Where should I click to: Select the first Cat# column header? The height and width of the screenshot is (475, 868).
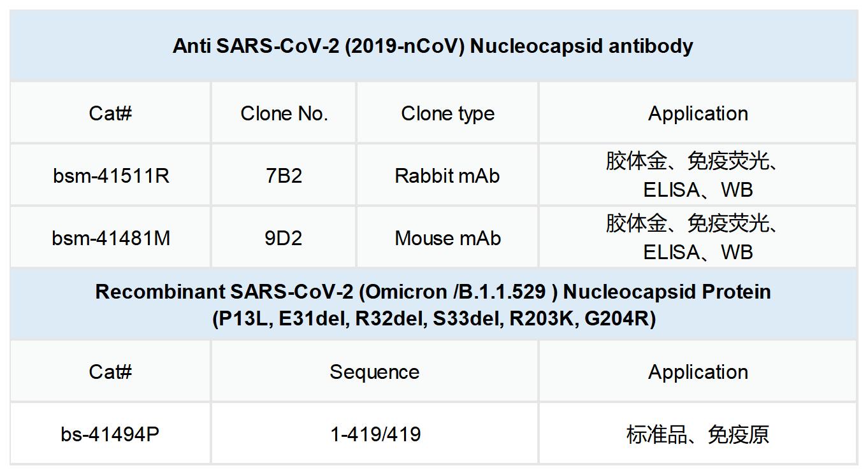pyautogui.click(x=110, y=113)
